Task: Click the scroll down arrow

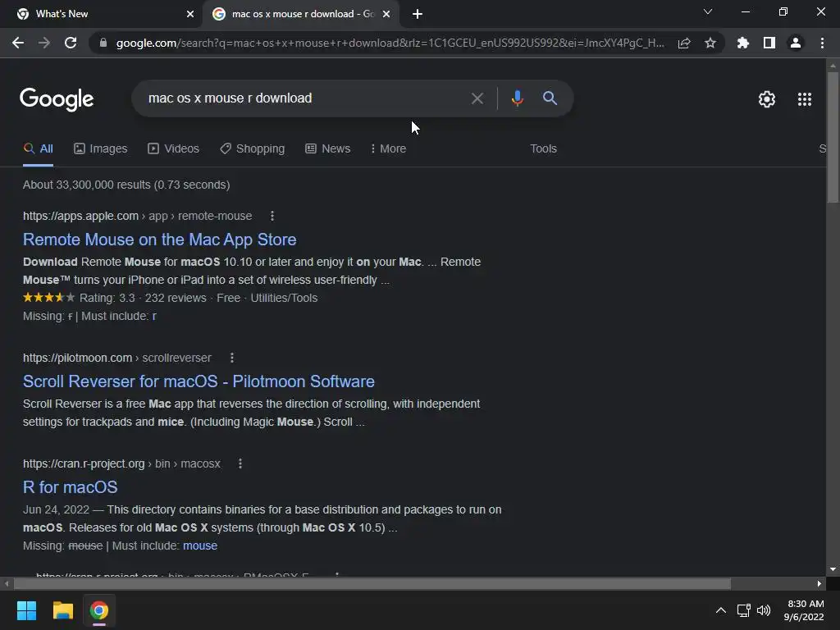Action: point(833,569)
